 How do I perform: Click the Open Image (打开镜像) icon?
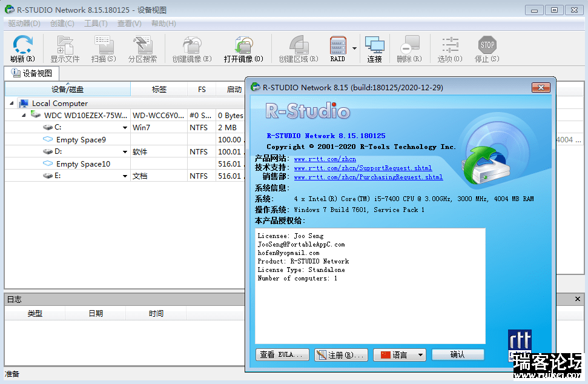click(244, 45)
